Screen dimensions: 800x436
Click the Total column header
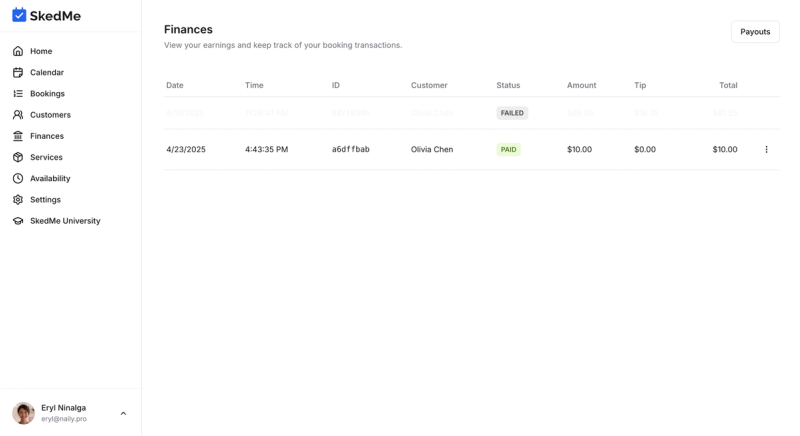tap(728, 85)
